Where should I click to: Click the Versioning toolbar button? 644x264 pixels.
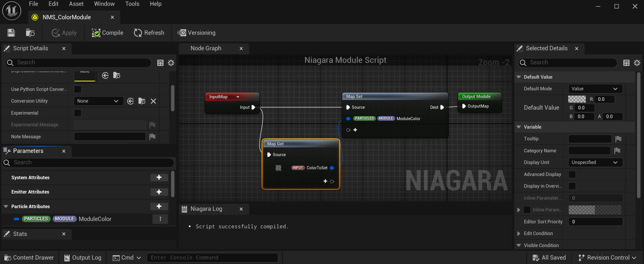coord(196,33)
